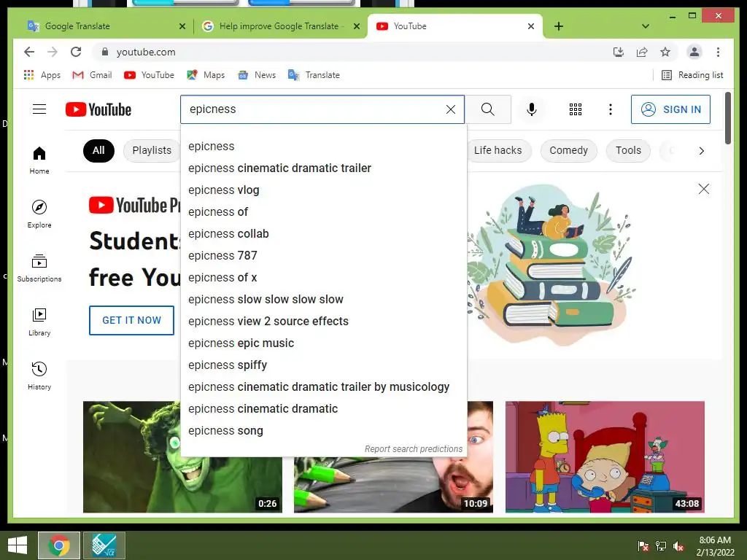
Task: Share this page from address bar
Action: (642, 52)
